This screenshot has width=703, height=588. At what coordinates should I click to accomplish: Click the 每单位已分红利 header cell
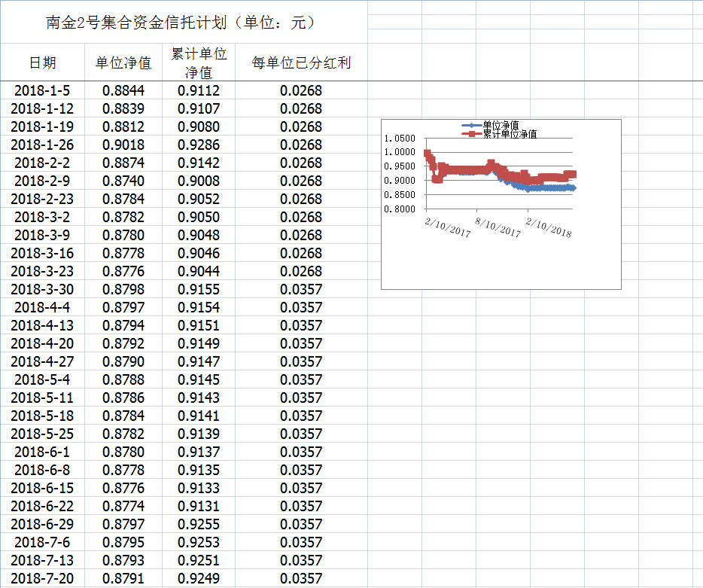pos(301,62)
